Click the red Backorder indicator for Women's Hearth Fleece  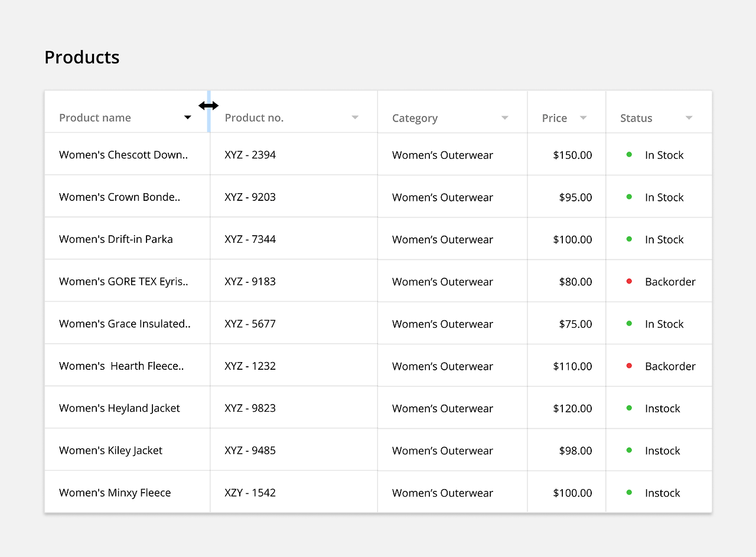[x=629, y=366]
